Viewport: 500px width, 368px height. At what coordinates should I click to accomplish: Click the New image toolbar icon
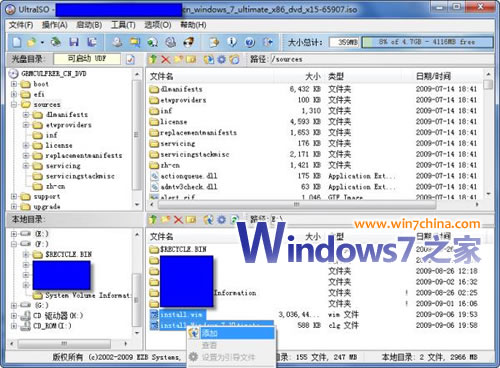coord(16,42)
